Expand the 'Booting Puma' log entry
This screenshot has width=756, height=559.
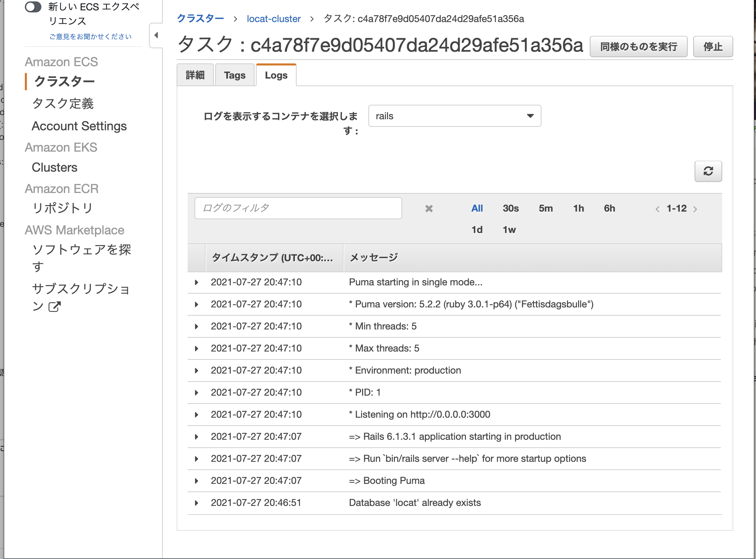click(x=197, y=481)
